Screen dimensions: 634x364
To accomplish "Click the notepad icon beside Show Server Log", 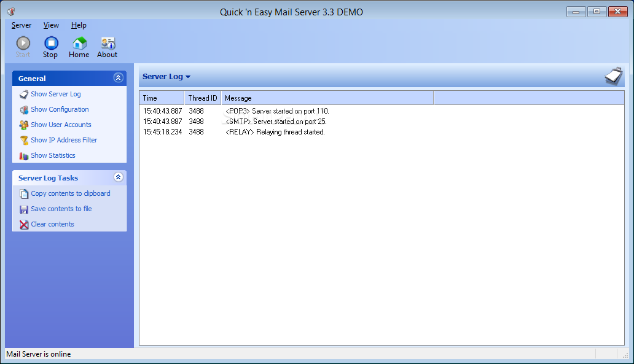I will 24,94.
